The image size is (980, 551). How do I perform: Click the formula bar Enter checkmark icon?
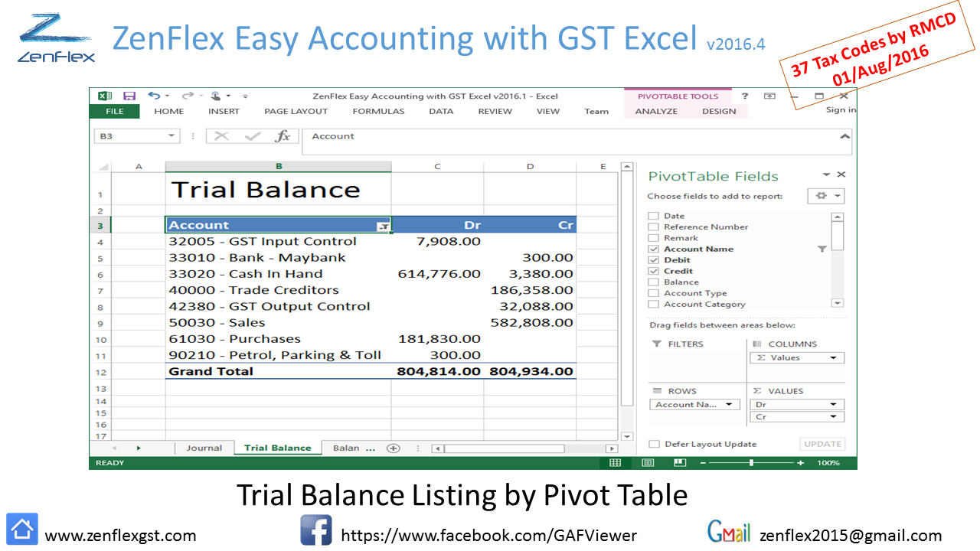click(x=253, y=136)
